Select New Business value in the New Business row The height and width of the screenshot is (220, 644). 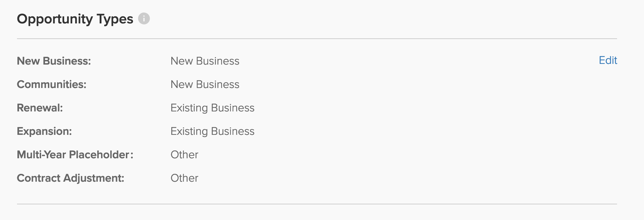205,61
